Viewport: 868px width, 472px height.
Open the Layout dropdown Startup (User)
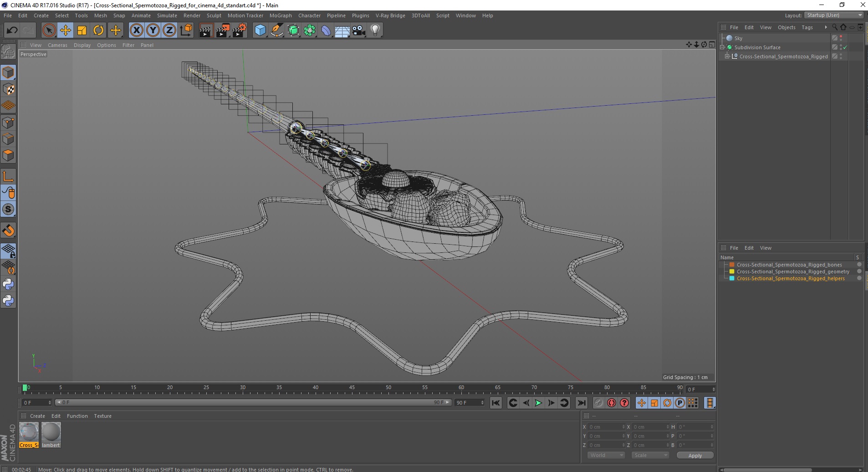(834, 15)
